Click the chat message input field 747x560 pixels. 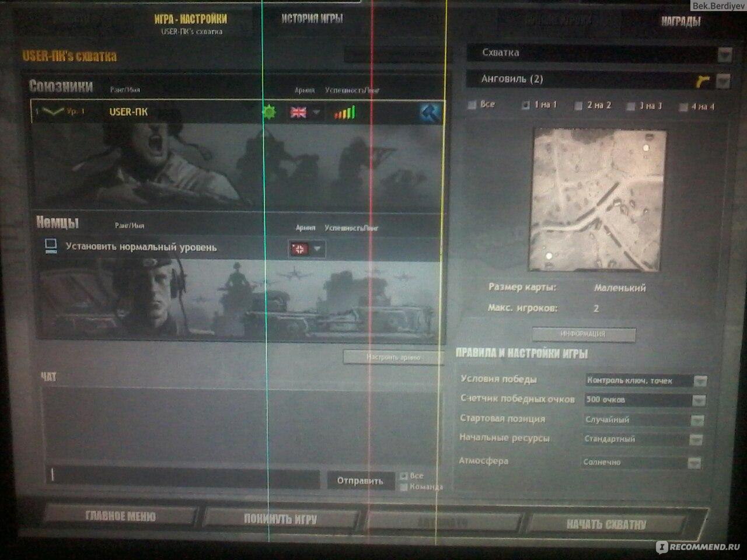184,477
